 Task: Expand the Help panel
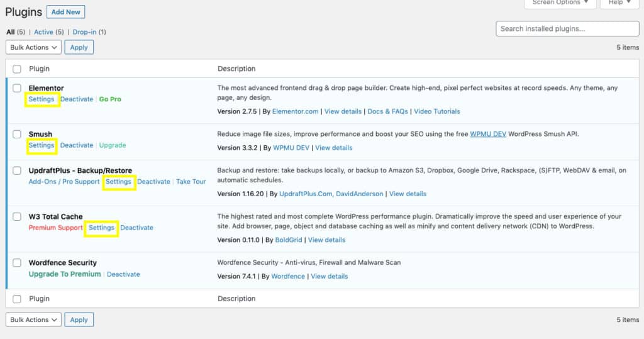pos(619,3)
